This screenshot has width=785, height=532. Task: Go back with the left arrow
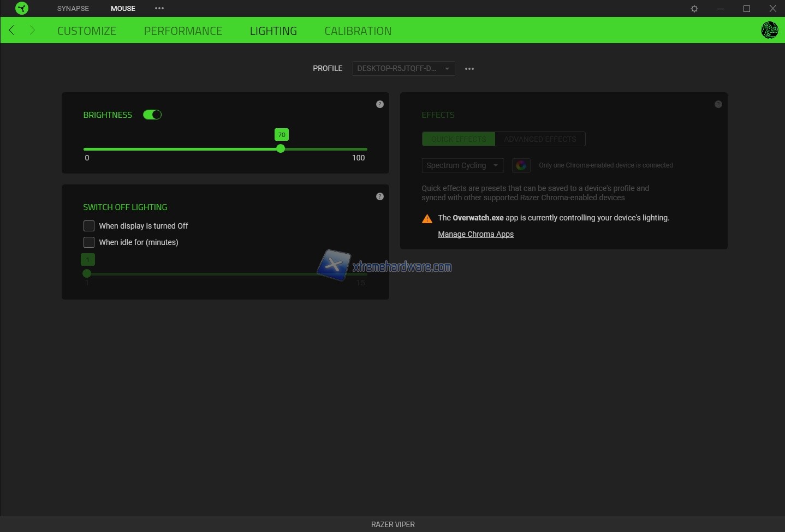(11, 30)
